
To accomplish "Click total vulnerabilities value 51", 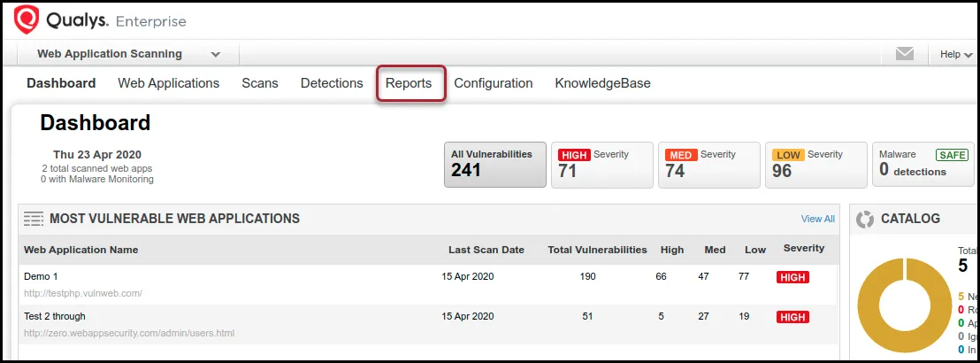I will coord(587,316).
